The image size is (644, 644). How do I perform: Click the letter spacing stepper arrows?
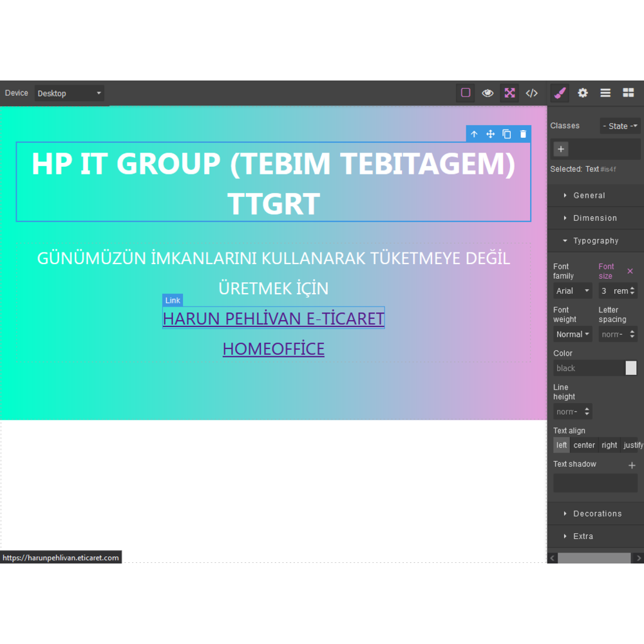(632, 334)
